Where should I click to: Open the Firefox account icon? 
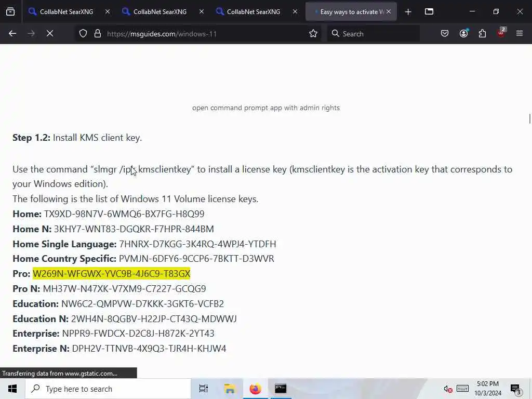click(464, 34)
